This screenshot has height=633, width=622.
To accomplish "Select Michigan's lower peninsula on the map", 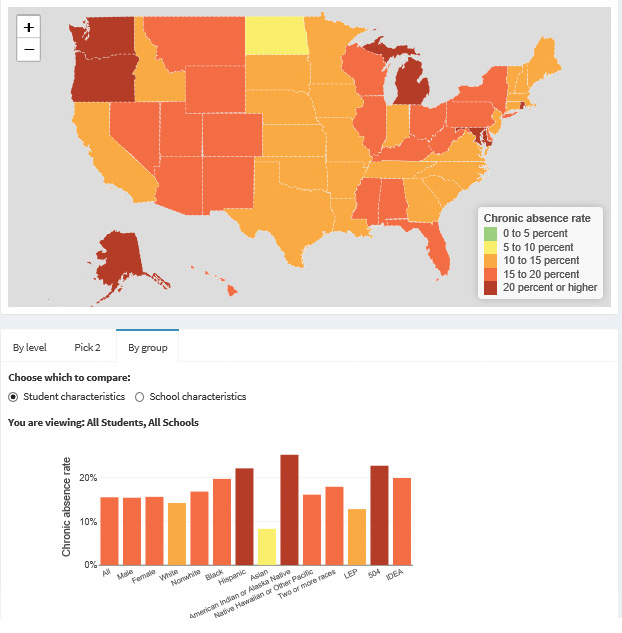I will [x=411, y=83].
